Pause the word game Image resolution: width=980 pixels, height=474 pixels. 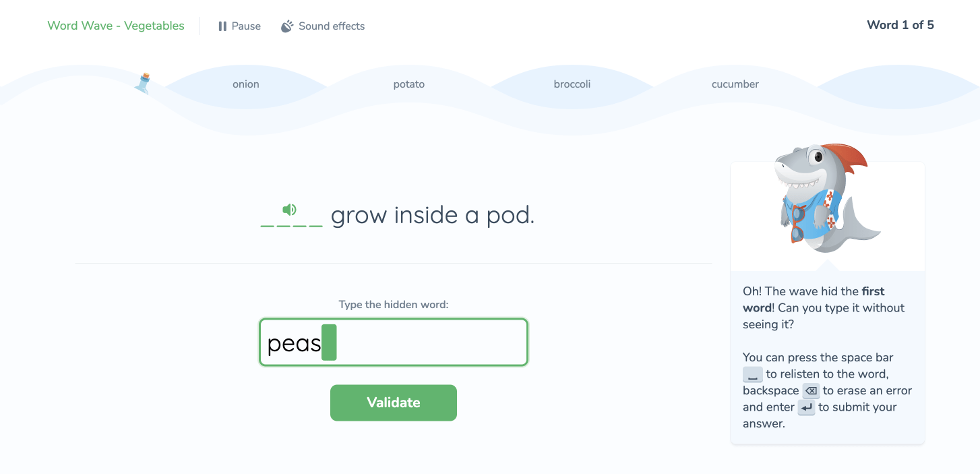coord(239,26)
